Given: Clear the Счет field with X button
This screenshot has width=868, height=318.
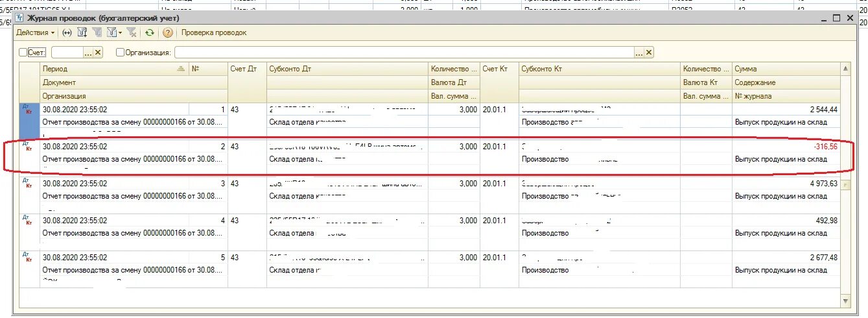Looking at the screenshot, I should point(98,53).
